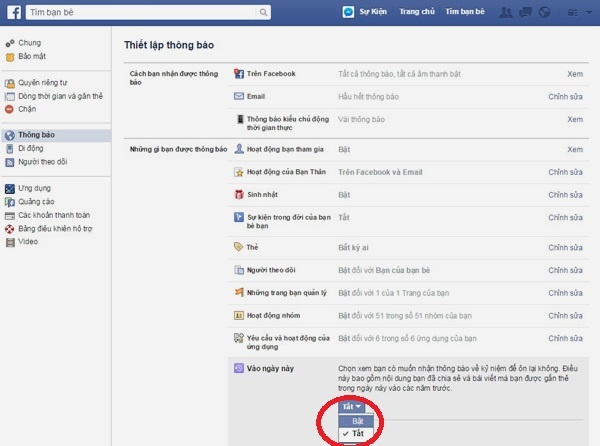Go to Trang chủ in top bar
The image size is (600, 446).
417,12
